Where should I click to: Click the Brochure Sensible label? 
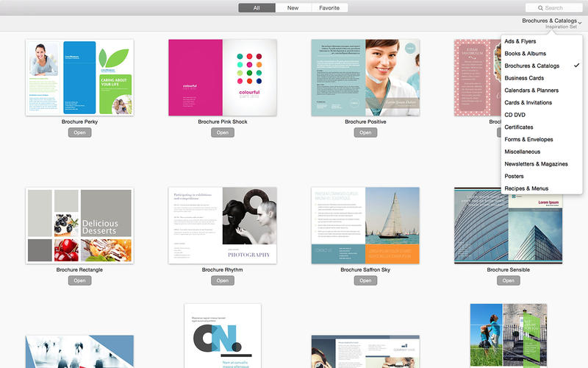tap(508, 269)
